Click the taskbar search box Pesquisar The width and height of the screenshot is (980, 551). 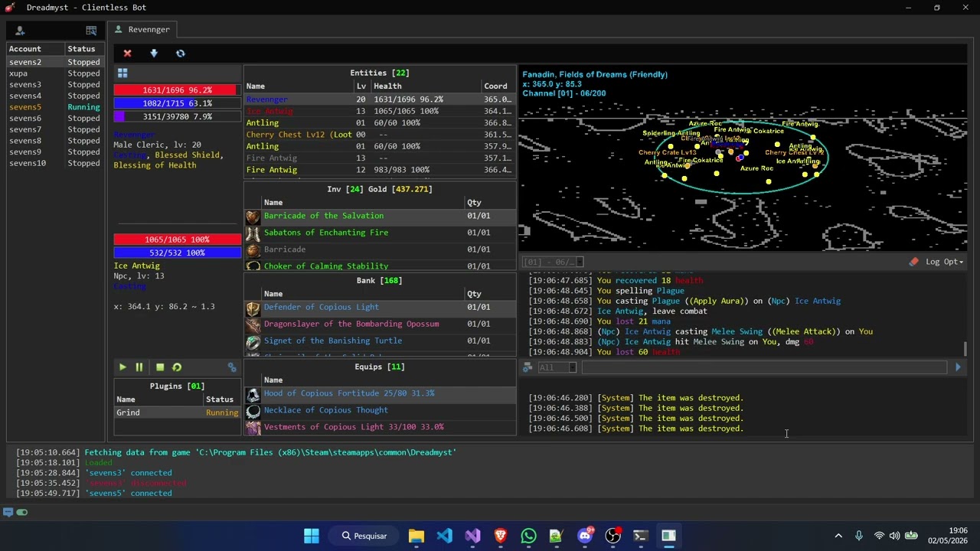coord(364,536)
